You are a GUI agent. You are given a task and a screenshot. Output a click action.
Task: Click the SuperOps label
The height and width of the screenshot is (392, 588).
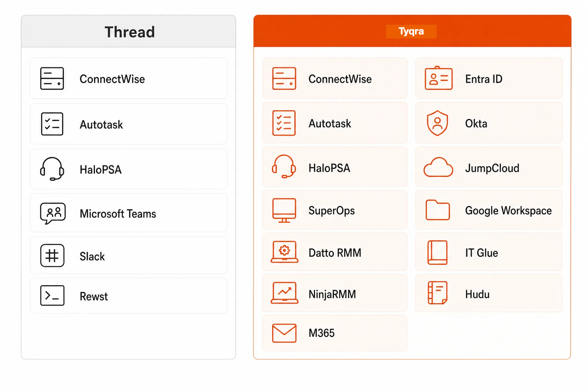point(332,211)
